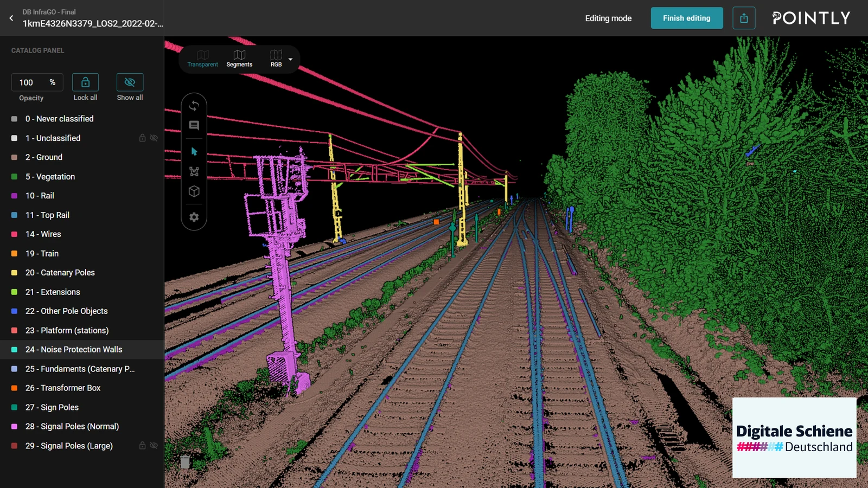868x488 pixels.
Task: Toggle lock on 29 - Signal Poles (Large)
Action: 142,446
